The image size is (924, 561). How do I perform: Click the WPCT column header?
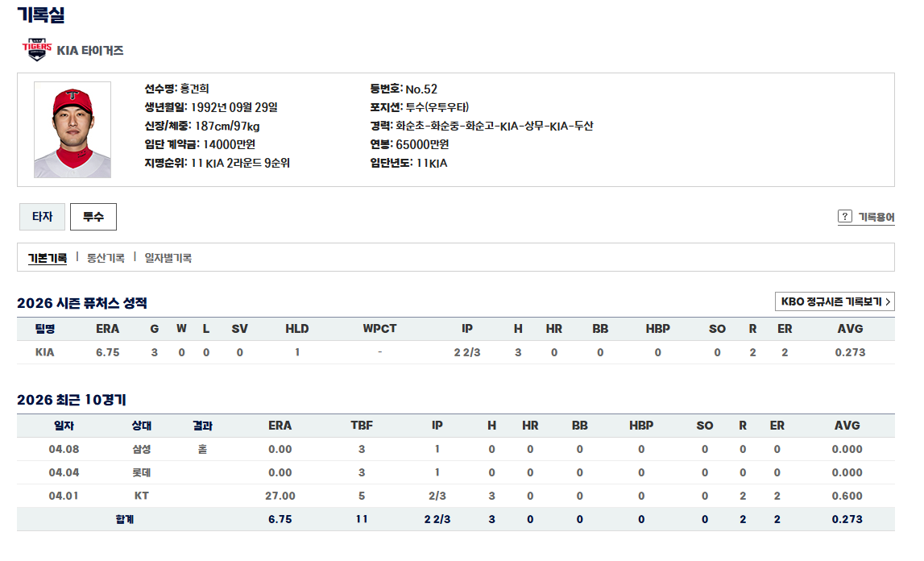click(379, 329)
